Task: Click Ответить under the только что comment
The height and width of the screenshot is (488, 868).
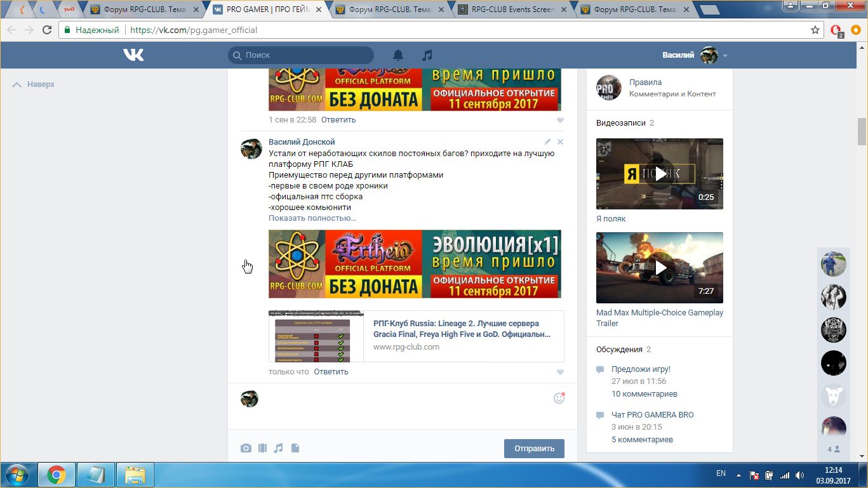Action: click(331, 372)
